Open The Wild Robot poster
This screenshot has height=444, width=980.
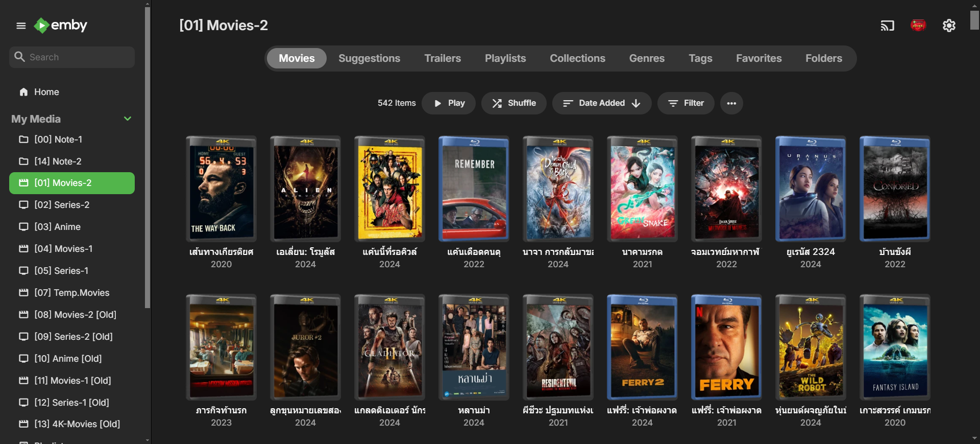811,347
